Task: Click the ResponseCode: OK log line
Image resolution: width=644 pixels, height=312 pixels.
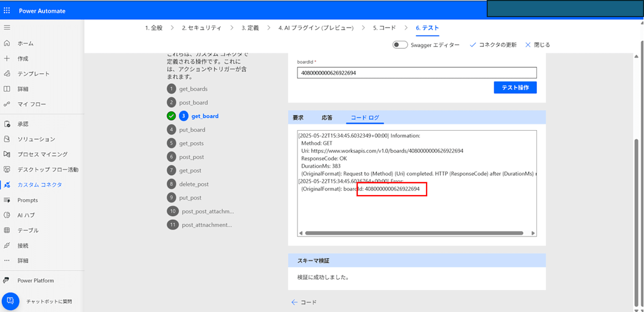Action: pos(324,159)
